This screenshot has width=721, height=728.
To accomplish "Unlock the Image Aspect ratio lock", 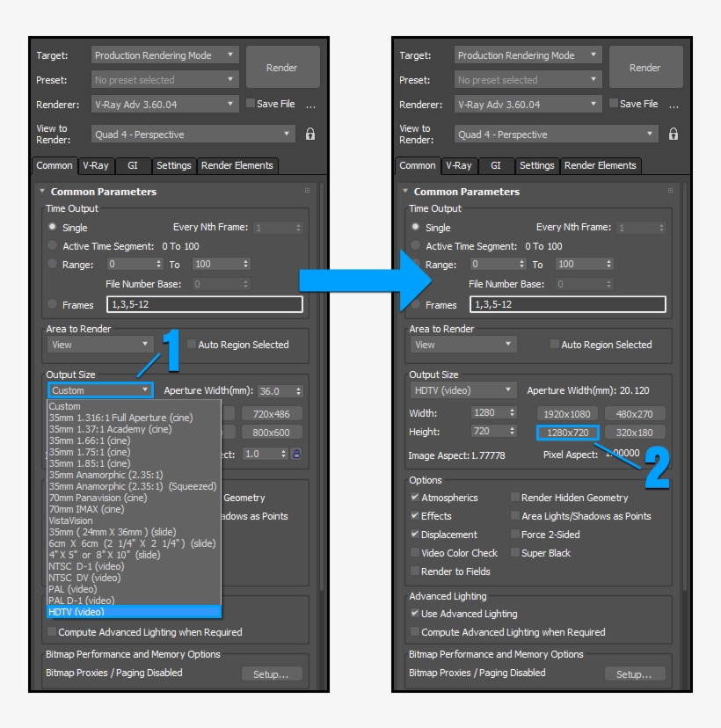I will pyautogui.click(x=297, y=453).
